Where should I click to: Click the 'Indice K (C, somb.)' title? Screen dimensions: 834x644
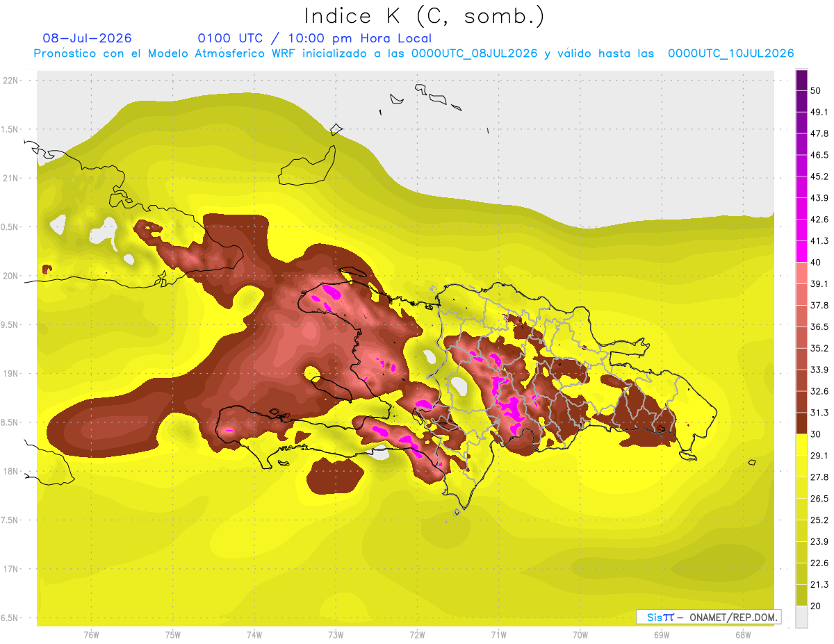[x=425, y=16]
